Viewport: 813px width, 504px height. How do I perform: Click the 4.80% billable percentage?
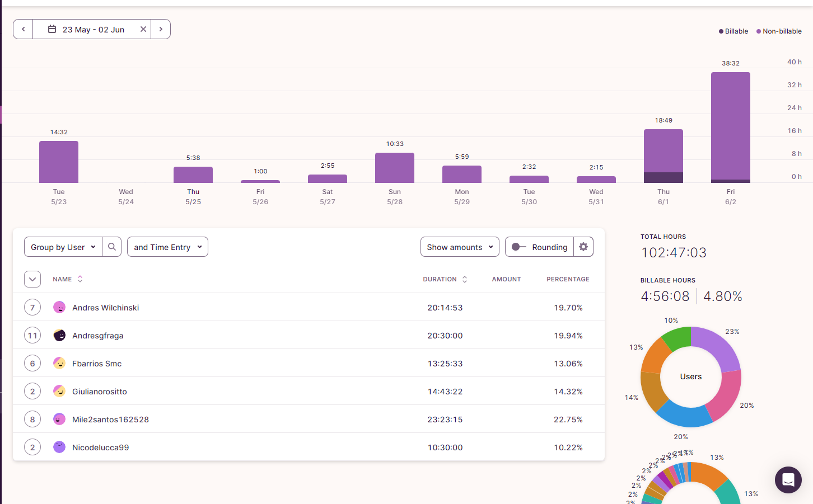tap(723, 296)
